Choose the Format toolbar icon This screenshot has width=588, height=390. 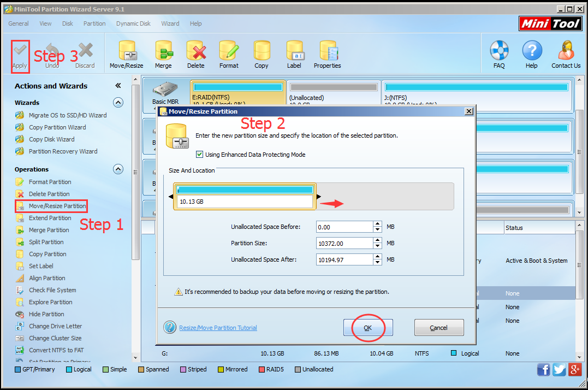tap(229, 51)
